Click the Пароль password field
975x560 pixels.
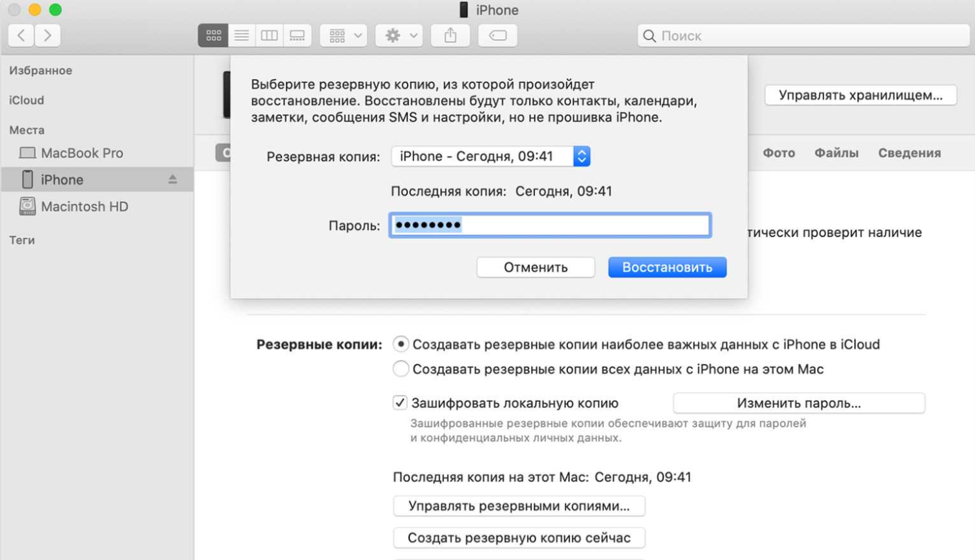(550, 225)
